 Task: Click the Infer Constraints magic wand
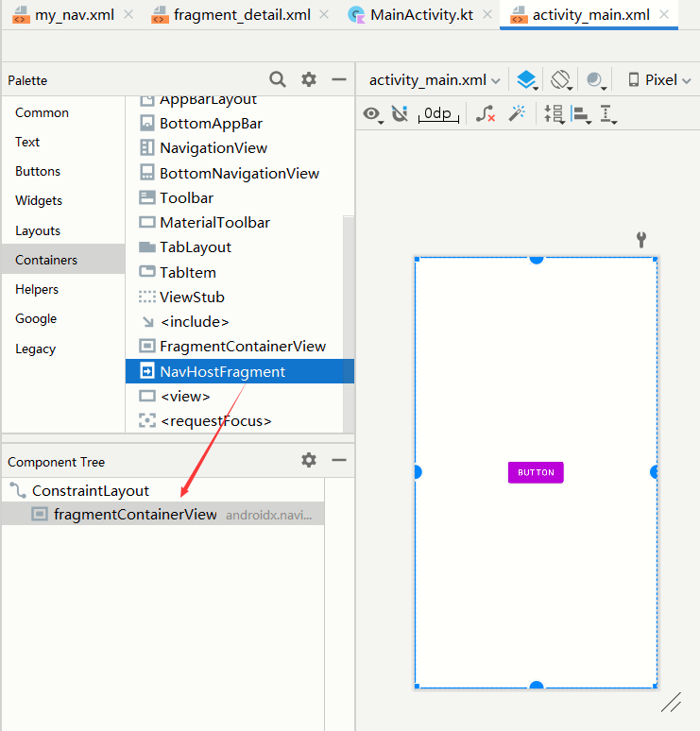517,114
